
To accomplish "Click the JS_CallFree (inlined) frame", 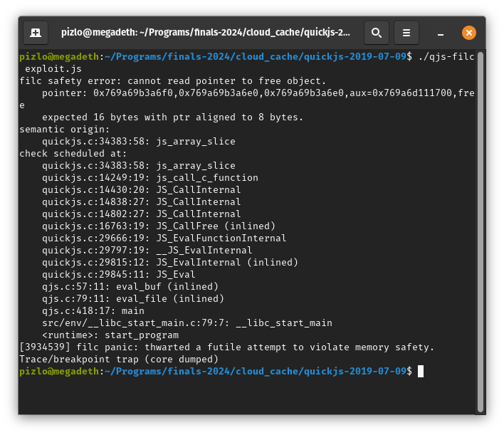I will [x=159, y=226].
